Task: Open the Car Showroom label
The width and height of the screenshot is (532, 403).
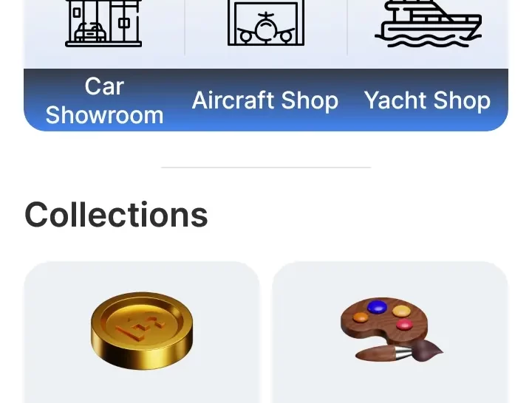Action: [x=104, y=100]
